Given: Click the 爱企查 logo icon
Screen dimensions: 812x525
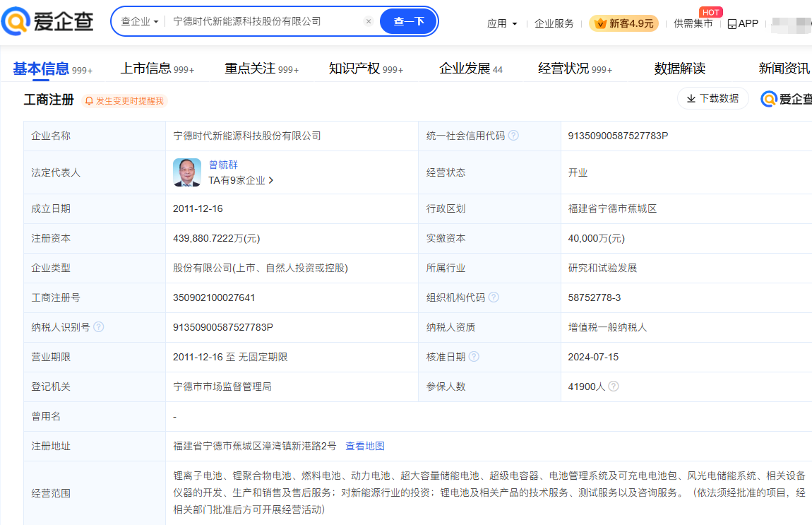Looking at the screenshot, I should click(x=16, y=21).
